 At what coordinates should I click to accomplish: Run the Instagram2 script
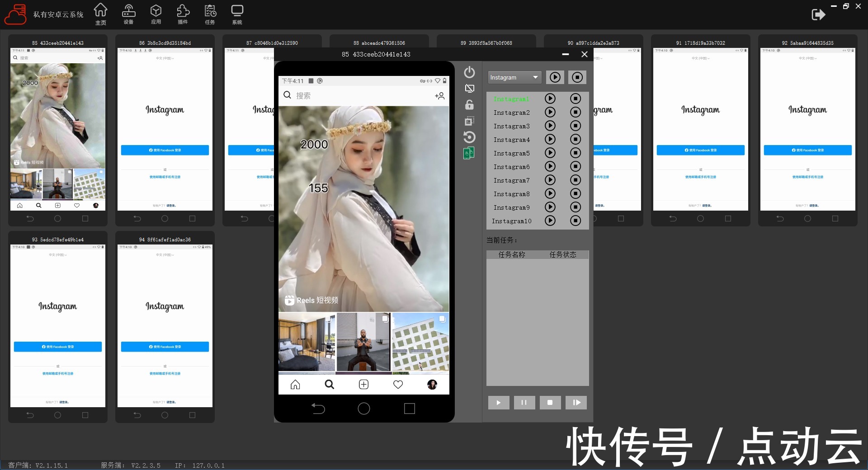550,112
